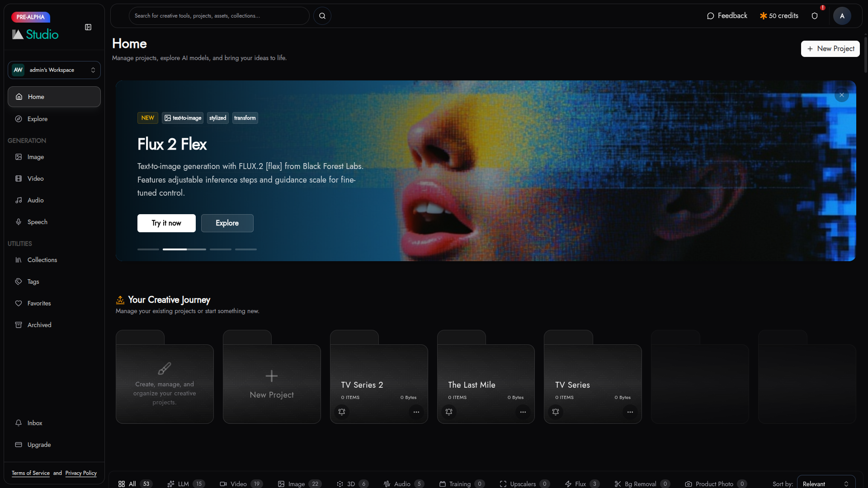
Task: Open TV Series 2 project card
Action: [379, 377]
